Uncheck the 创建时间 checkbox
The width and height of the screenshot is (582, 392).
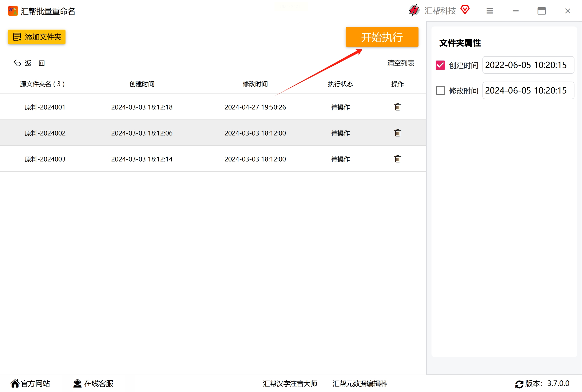click(x=440, y=65)
